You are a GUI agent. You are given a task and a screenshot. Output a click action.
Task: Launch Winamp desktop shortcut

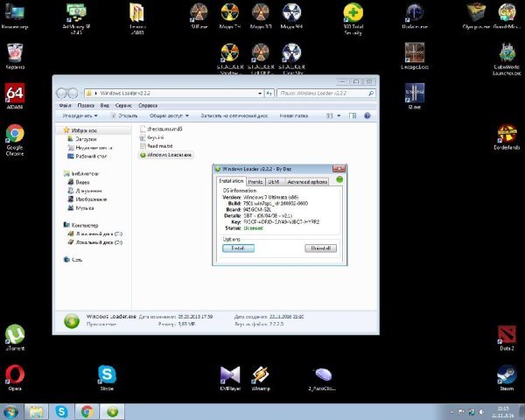click(261, 377)
